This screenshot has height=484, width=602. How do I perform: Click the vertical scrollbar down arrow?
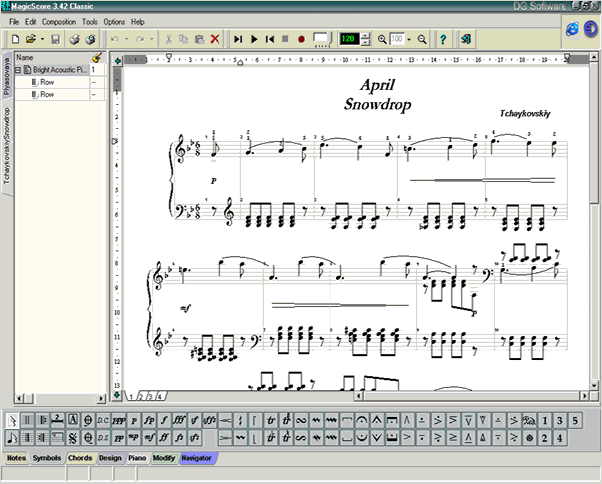click(594, 385)
